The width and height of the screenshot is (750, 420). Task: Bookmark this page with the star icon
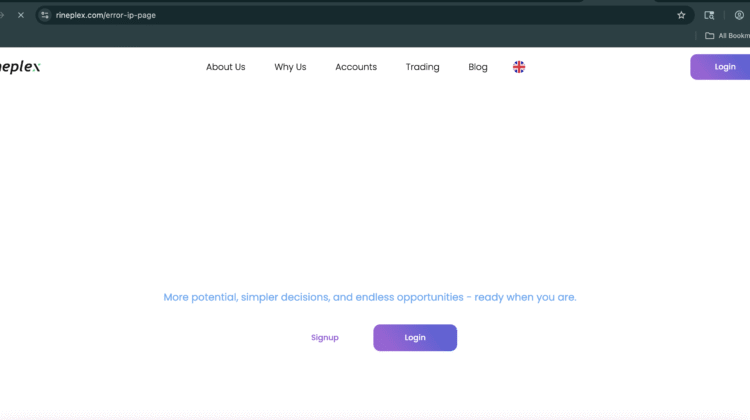pyautogui.click(x=681, y=15)
